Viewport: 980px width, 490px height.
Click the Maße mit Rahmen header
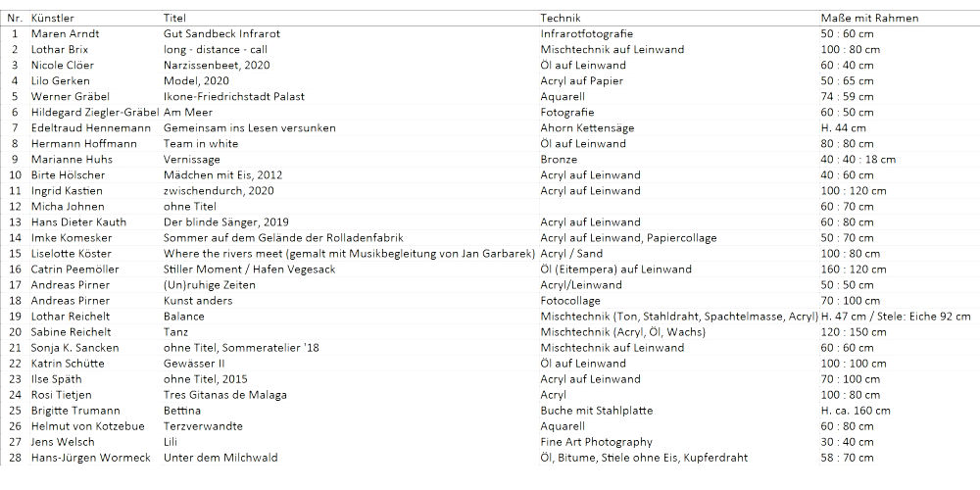(869, 18)
